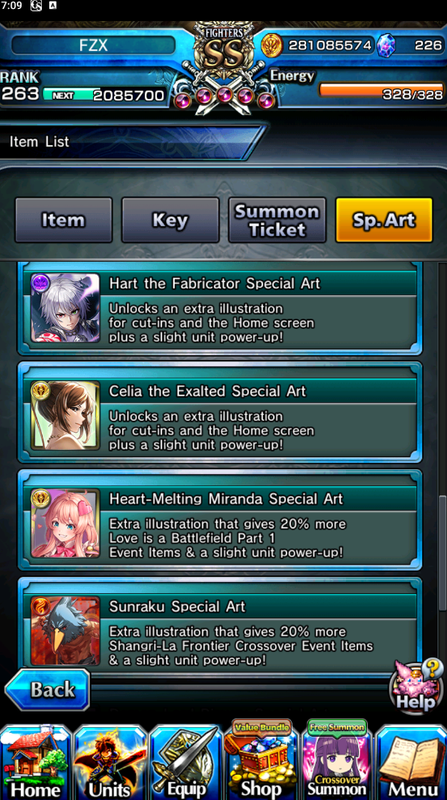Open the Home navigation icon
The width and height of the screenshot is (447, 800).
[x=36, y=762]
